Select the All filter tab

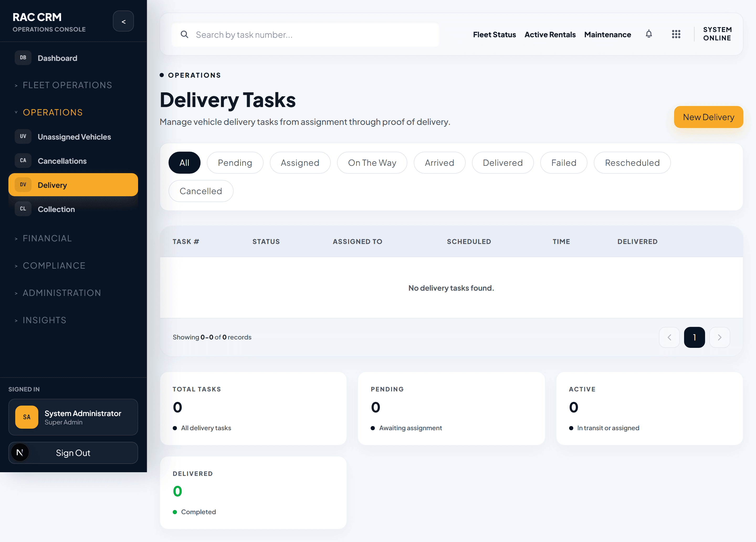click(184, 163)
